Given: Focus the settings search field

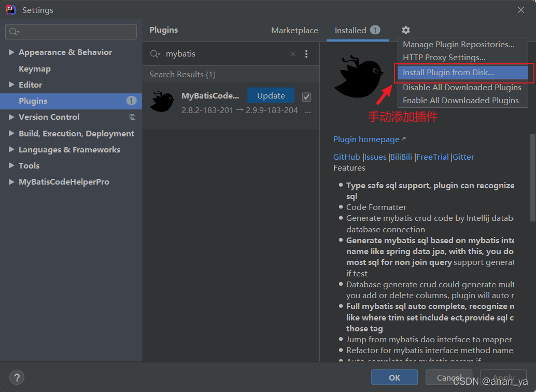Looking at the screenshot, I should (x=71, y=32).
